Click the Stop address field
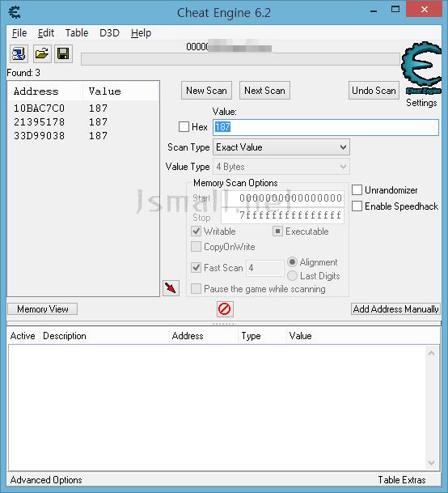The width and height of the screenshot is (448, 493). pos(282,215)
